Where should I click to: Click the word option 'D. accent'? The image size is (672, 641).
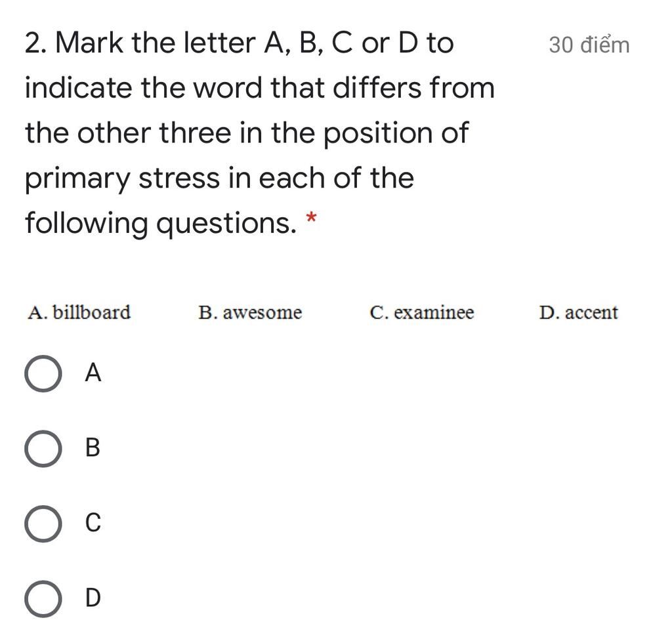tap(579, 312)
